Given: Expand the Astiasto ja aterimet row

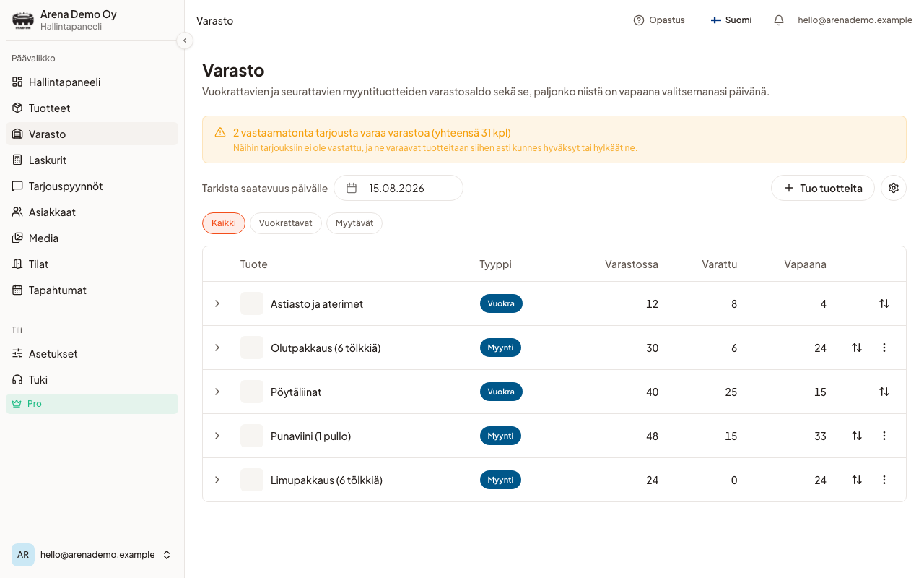Looking at the screenshot, I should click(x=217, y=303).
